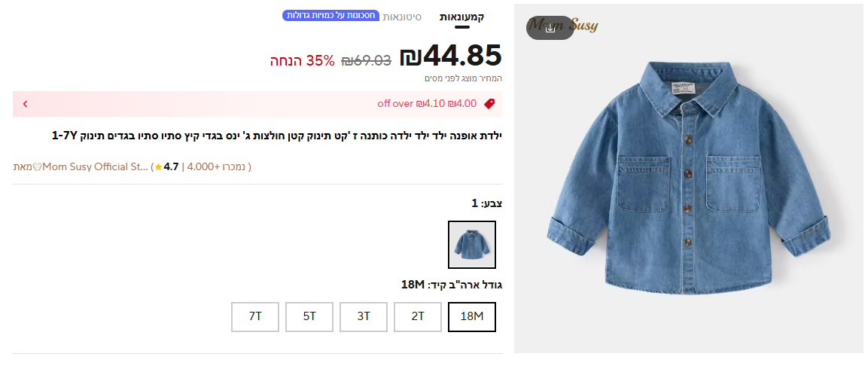
Task: Click the download icon on product image
Action: click(x=550, y=28)
